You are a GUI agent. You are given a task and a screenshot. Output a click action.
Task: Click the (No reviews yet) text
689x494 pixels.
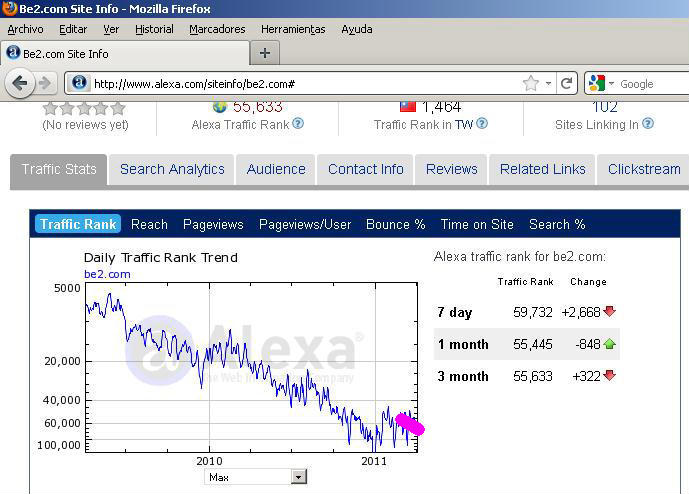click(x=85, y=125)
